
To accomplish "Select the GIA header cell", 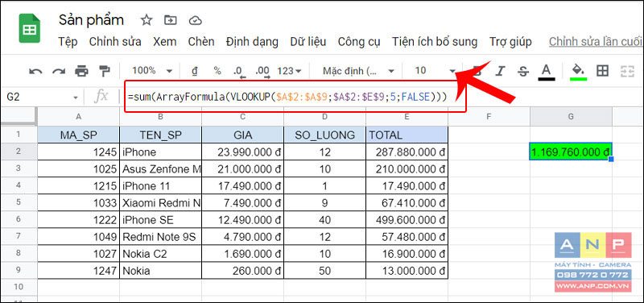I will click(x=243, y=135).
